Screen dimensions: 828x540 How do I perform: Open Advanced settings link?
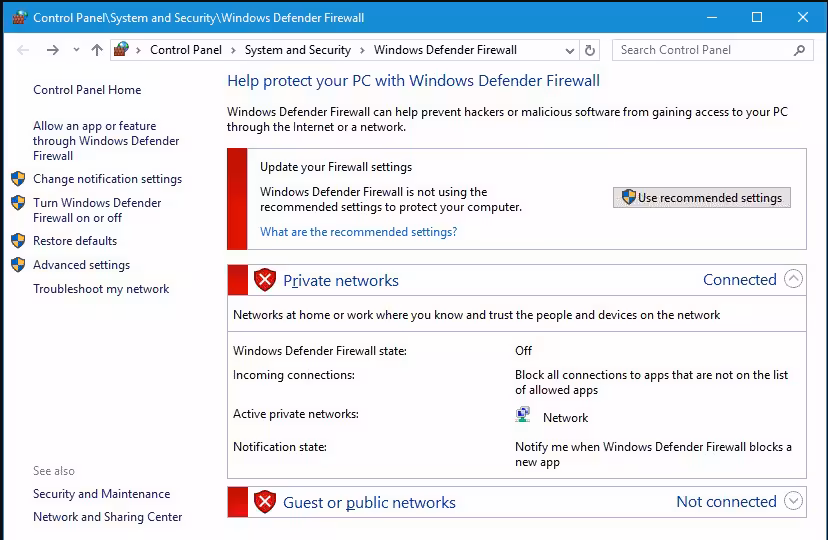(81, 265)
